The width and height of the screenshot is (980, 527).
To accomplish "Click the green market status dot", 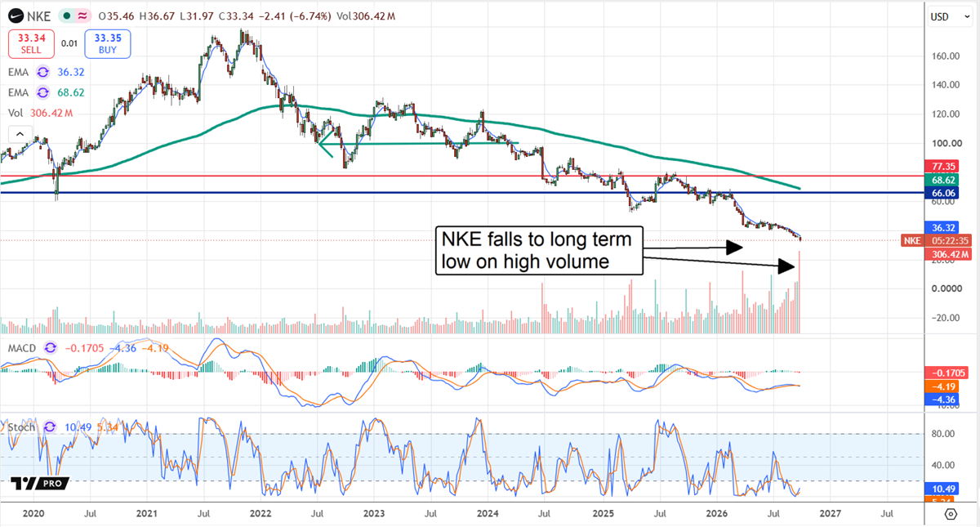I will point(65,16).
